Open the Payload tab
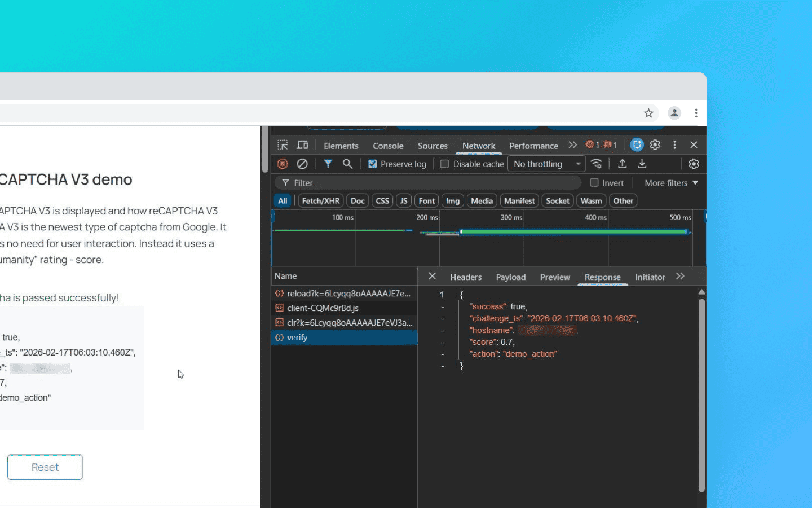The height and width of the screenshot is (508, 812). (511, 277)
